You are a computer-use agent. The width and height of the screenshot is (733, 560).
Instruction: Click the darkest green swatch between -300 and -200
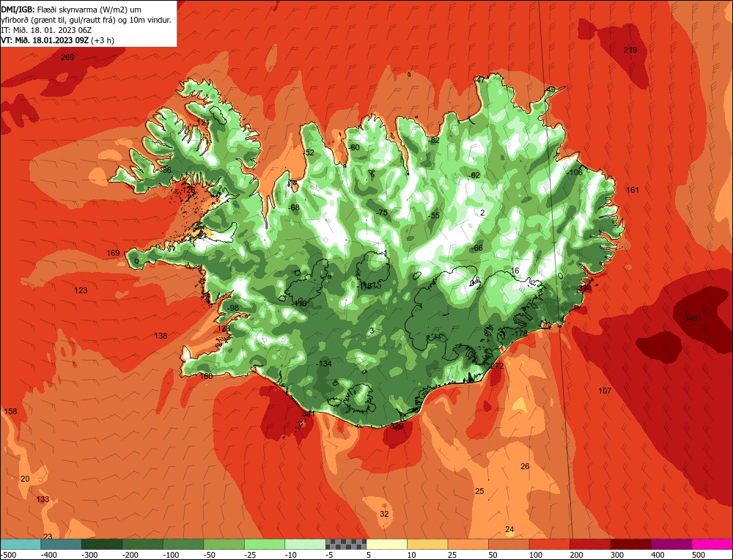point(102,544)
